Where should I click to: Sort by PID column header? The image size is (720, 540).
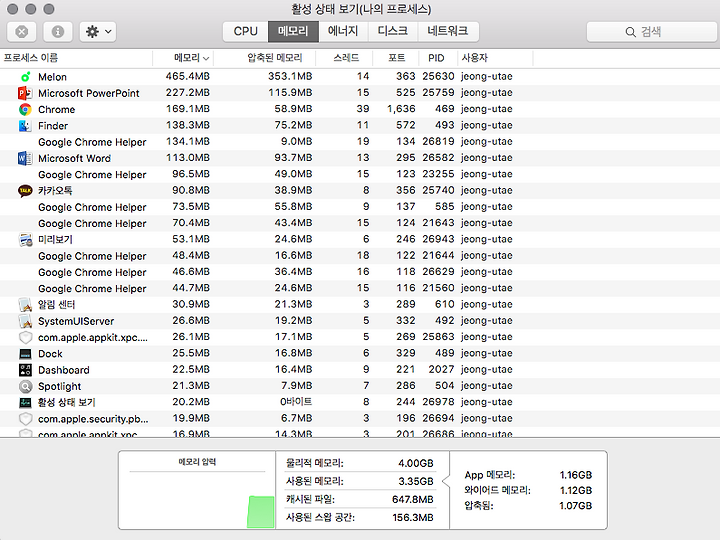pyautogui.click(x=436, y=58)
